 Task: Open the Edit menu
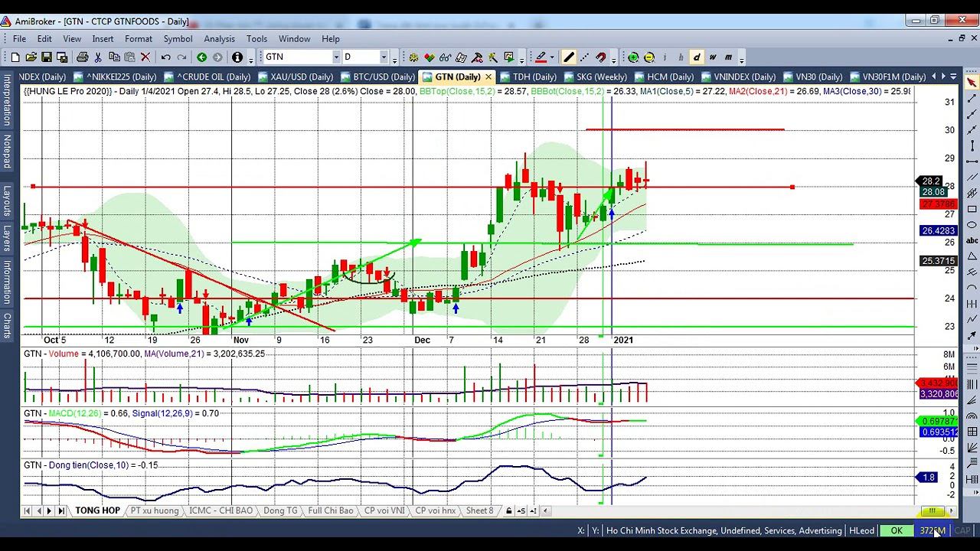pos(44,39)
